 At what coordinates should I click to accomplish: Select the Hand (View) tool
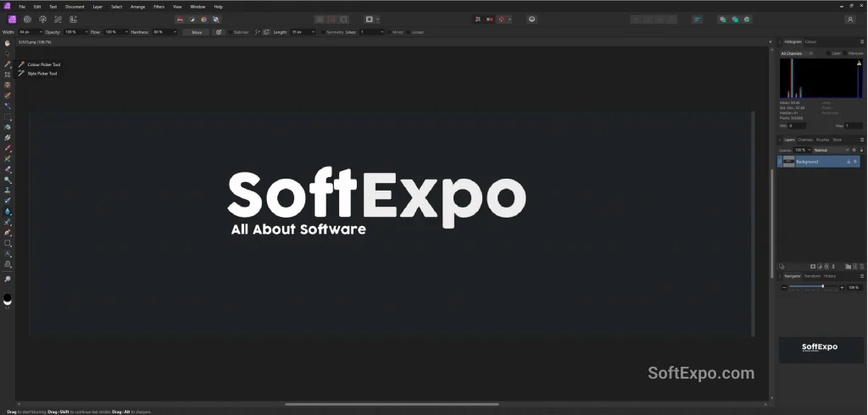(8, 42)
